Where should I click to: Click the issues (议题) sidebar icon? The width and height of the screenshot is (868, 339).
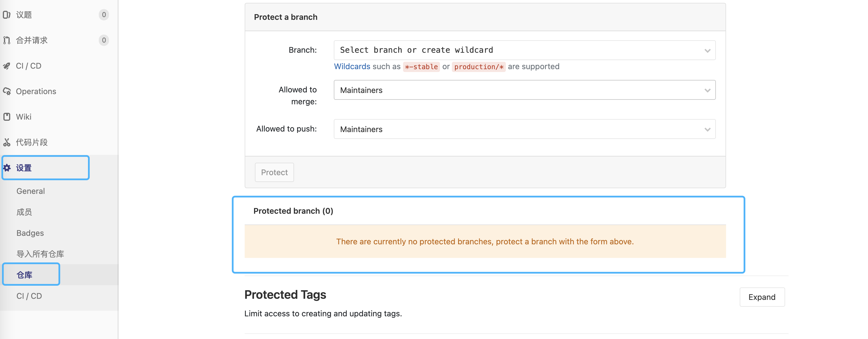(7, 15)
